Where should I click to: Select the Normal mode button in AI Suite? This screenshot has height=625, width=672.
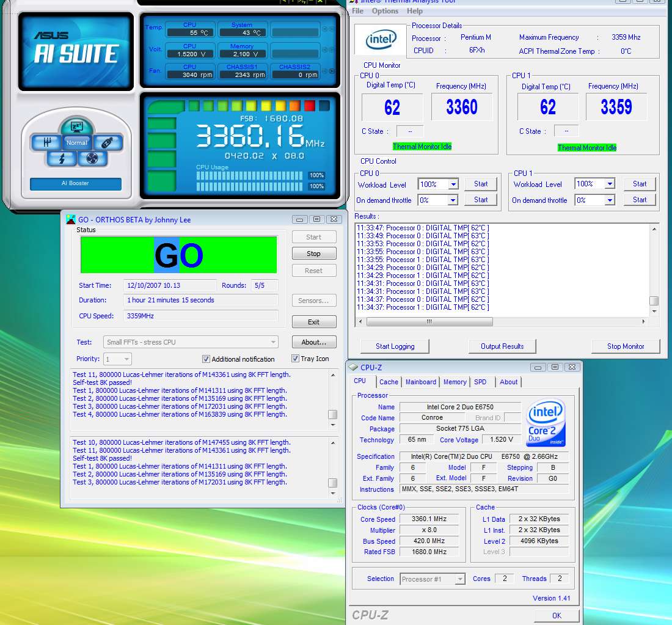77,143
